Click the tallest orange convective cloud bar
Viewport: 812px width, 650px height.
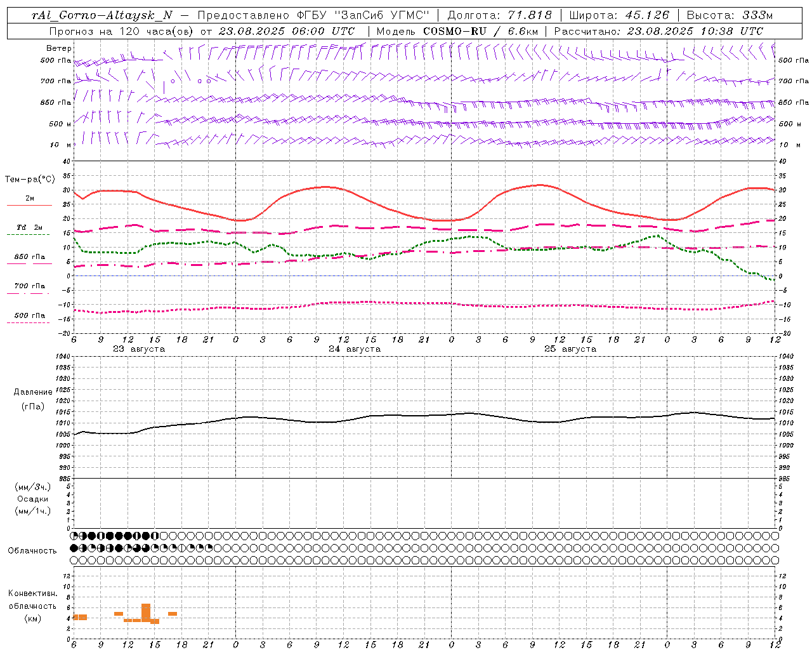tap(146, 612)
